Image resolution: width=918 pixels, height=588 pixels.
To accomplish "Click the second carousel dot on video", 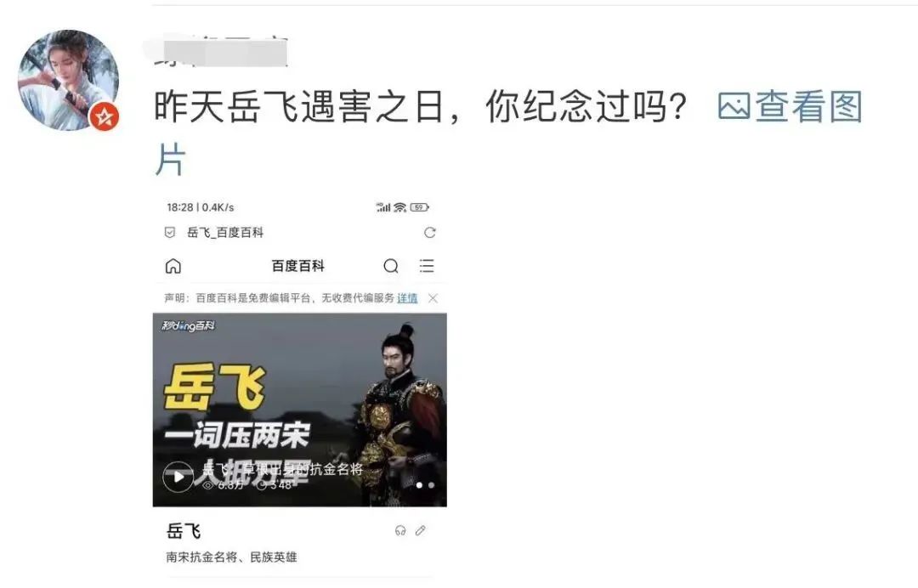I will 432,485.
